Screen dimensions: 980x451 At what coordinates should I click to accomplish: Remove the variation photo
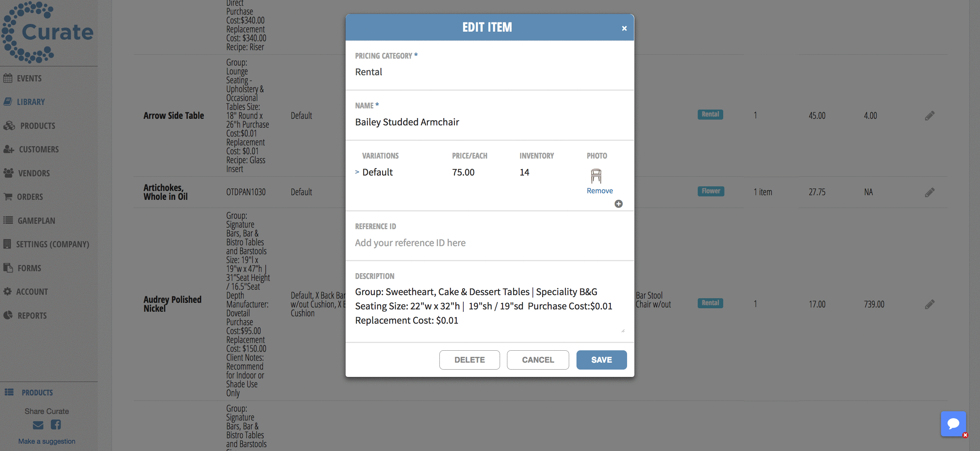click(599, 190)
